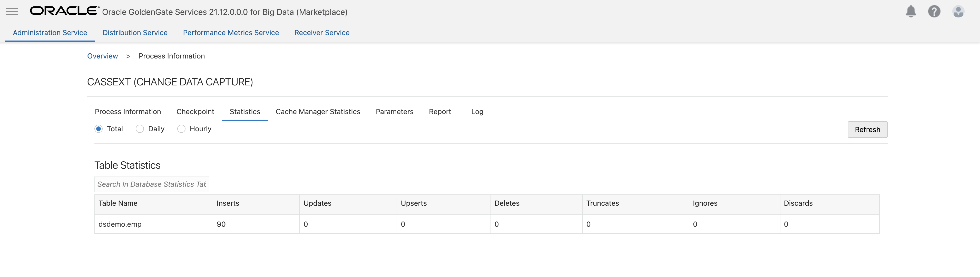980x277 pixels.
Task: Switch to Distribution Service tab
Action: [135, 33]
